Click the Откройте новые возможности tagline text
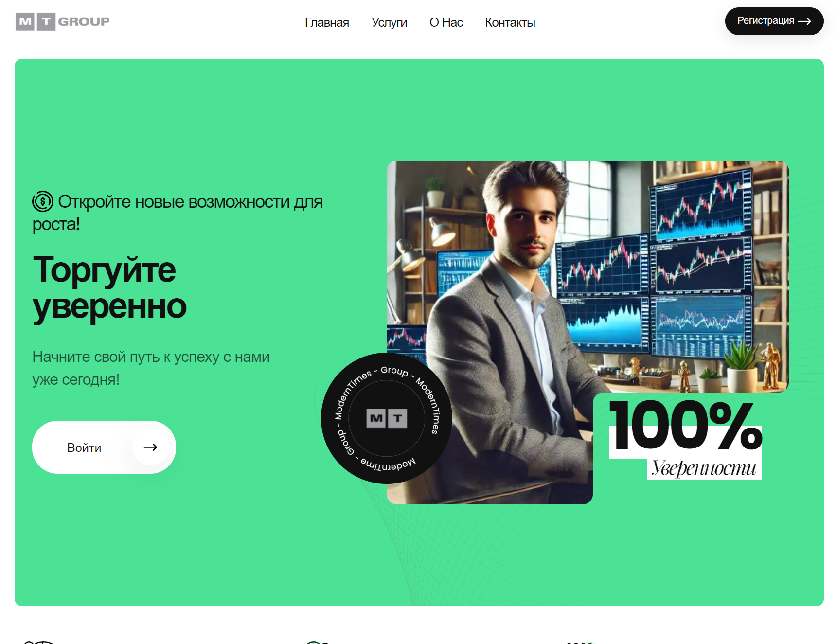Image resolution: width=837 pixels, height=644 pixels. click(x=178, y=213)
